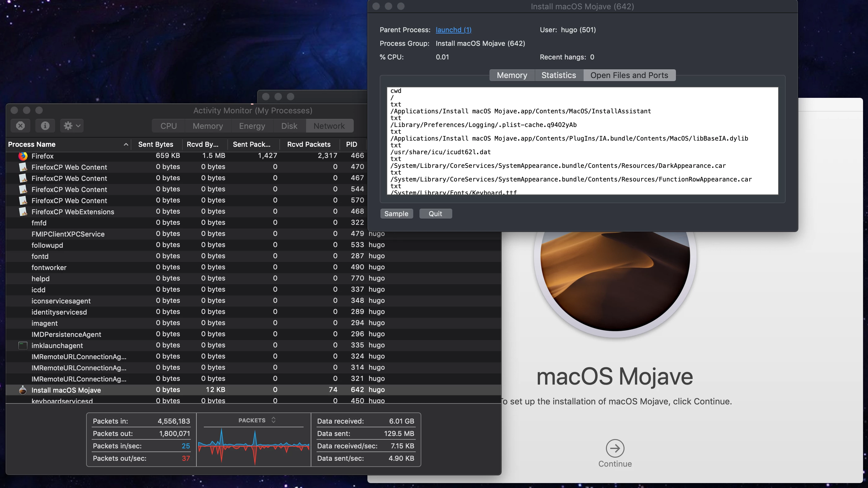This screenshot has width=868, height=488.
Task: Select the Open Files and Ports tab
Action: pyautogui.click(x=629, y=75)
